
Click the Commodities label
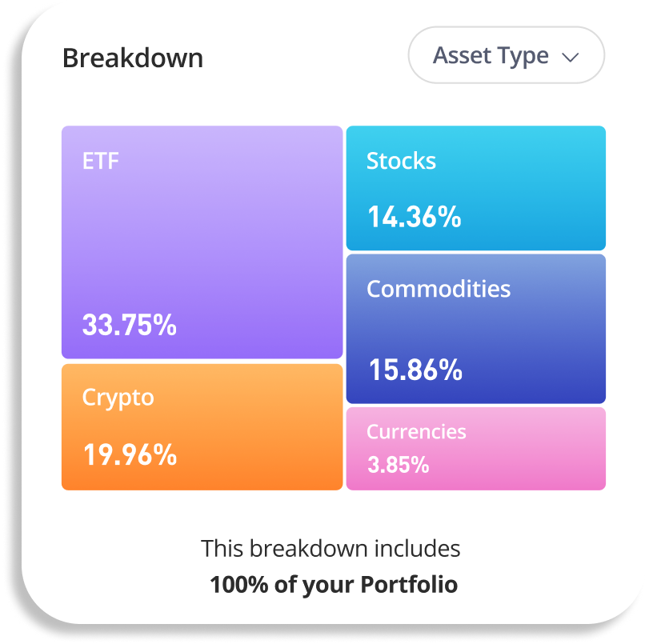click(439, 289)
